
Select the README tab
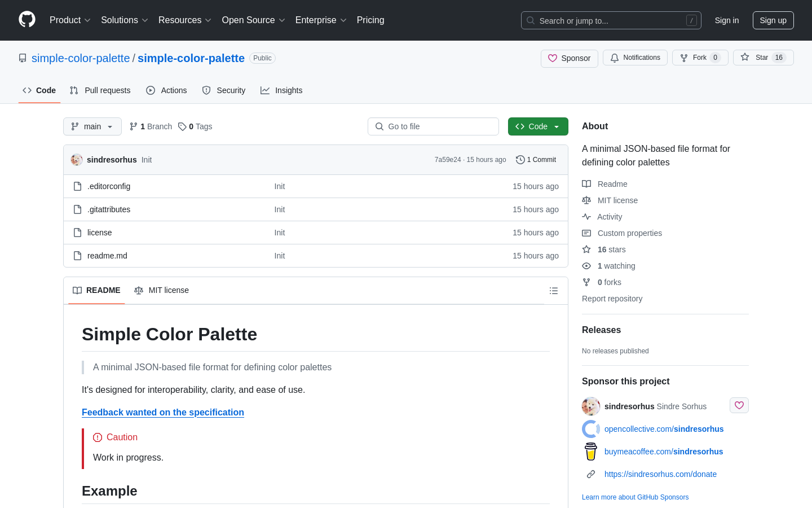(96, 290)
